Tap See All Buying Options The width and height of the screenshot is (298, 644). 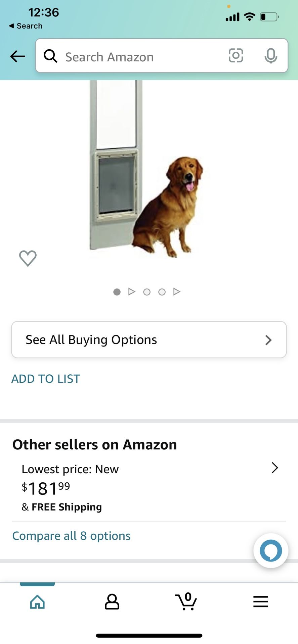click(91, 339)
